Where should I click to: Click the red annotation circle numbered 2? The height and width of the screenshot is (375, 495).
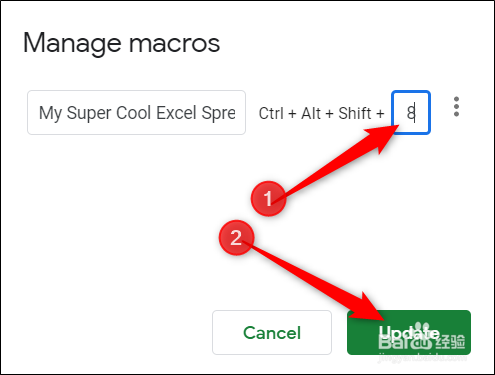click(236, 237)
